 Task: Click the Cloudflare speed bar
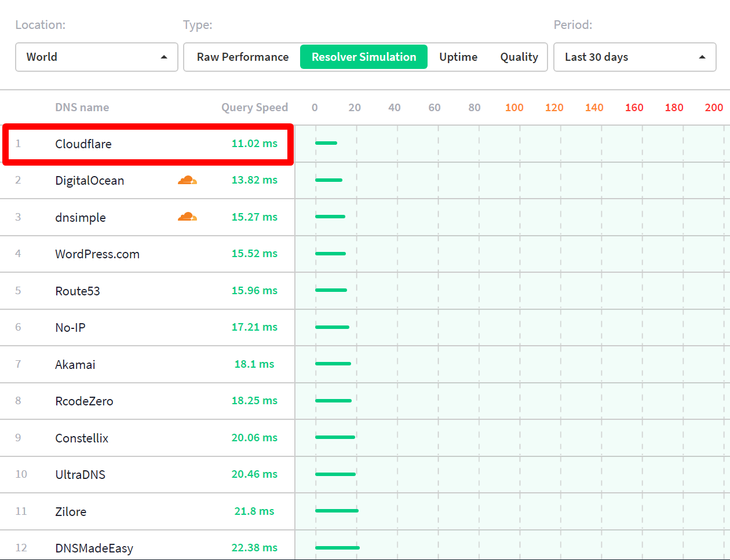click(x=326, y=143)
